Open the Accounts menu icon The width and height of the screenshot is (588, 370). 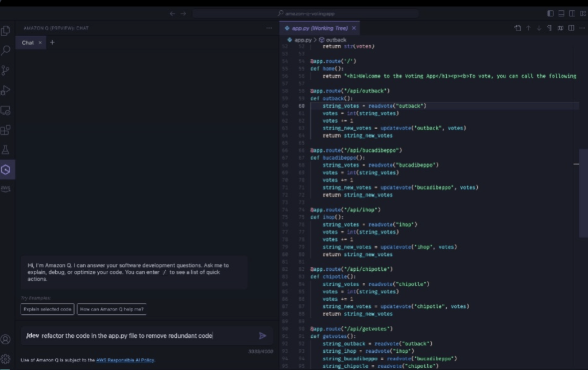click(x=6, y=339)
